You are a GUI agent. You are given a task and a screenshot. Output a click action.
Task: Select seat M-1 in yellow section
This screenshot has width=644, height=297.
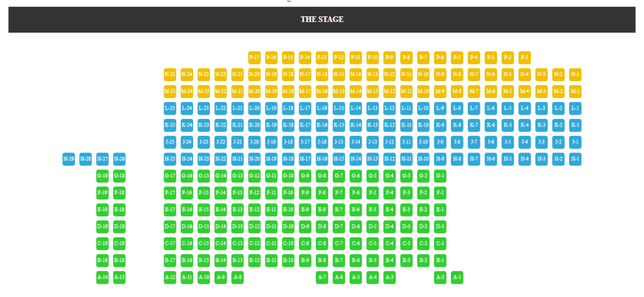(x=575, y=91)
